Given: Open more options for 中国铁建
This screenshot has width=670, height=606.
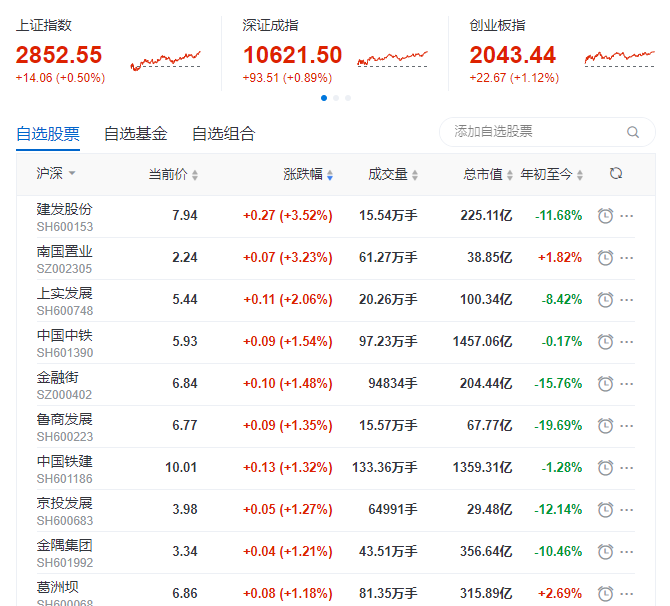Looking at the screenshot, I should (x=626, y=468).
